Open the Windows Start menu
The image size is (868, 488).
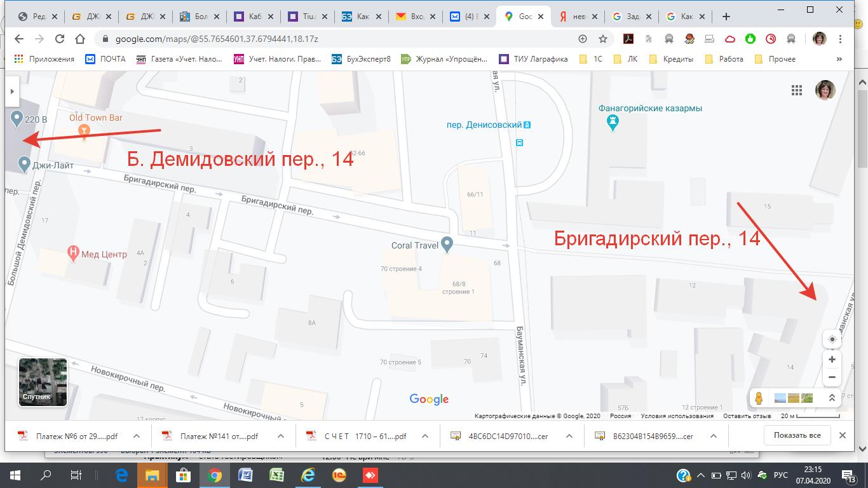[15, 475]
